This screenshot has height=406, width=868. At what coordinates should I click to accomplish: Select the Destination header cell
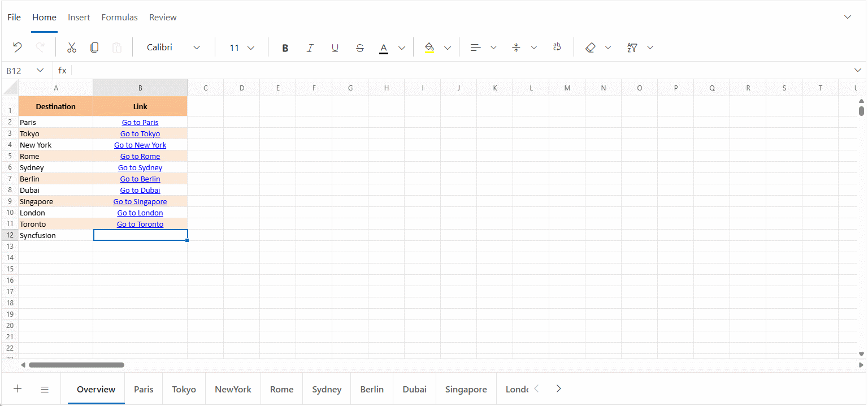coord(56,106)
